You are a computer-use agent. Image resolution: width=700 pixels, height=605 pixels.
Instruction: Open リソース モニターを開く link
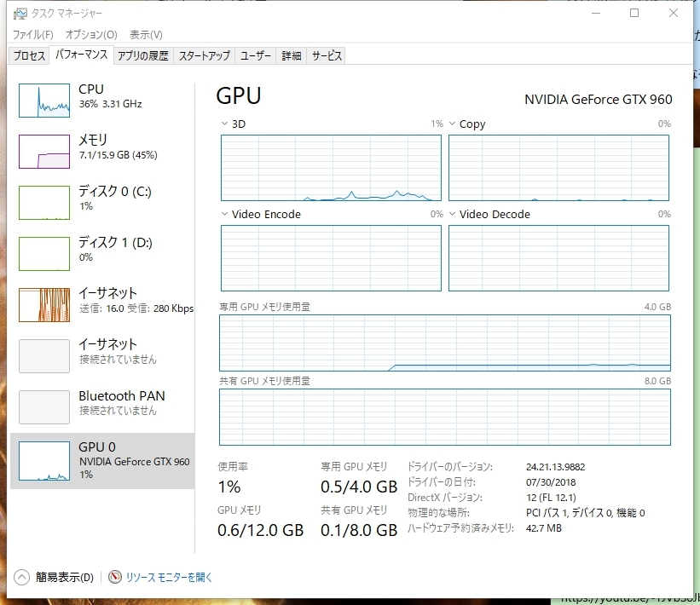click(169, 577)
